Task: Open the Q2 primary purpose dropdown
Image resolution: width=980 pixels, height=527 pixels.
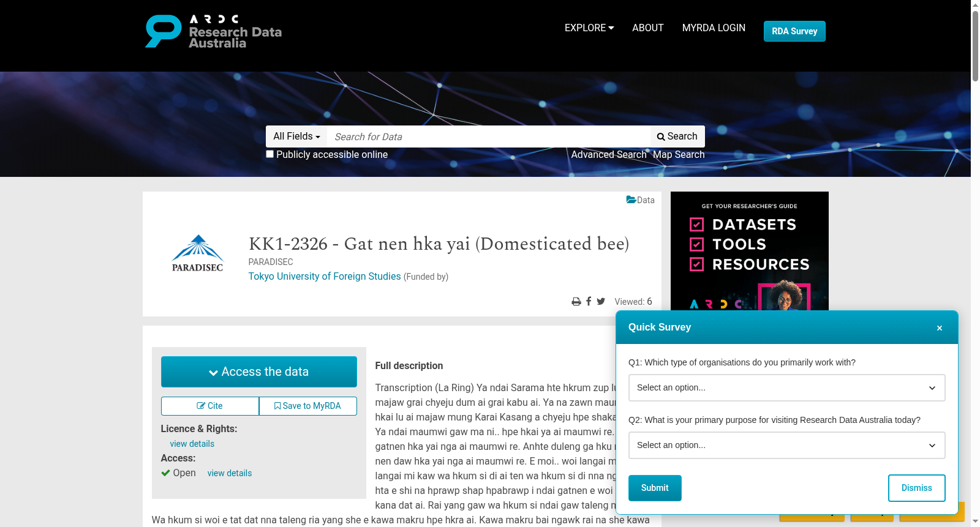Action: [786, 445]
